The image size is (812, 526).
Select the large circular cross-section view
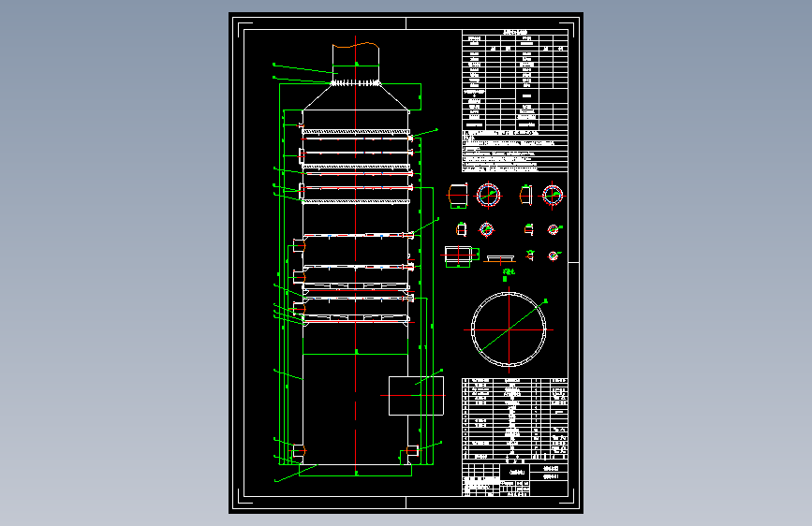[509, 329]
